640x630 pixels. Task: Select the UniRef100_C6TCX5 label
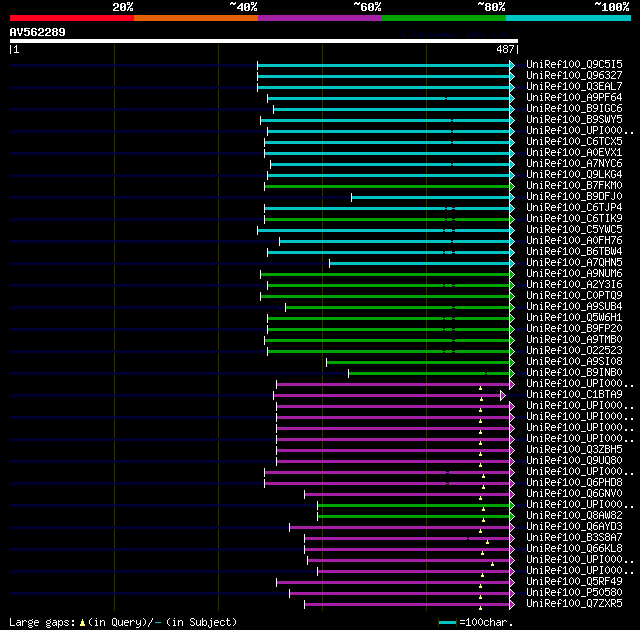tap(574, 142)
